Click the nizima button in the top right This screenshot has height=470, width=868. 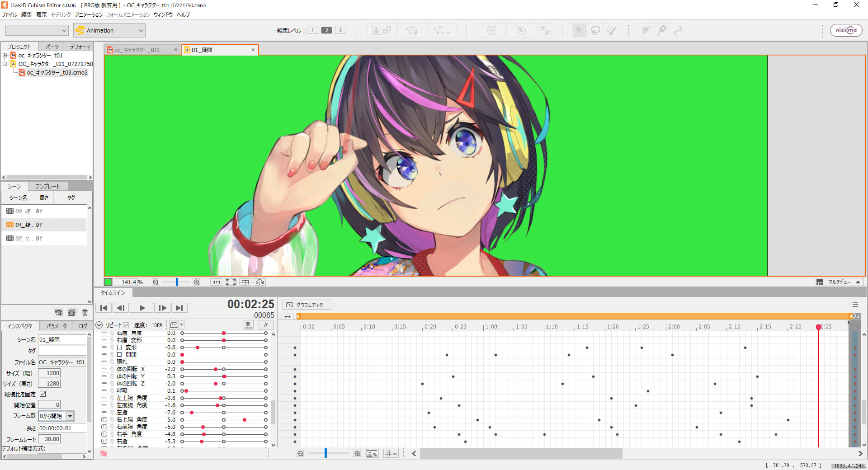point(846,30)
